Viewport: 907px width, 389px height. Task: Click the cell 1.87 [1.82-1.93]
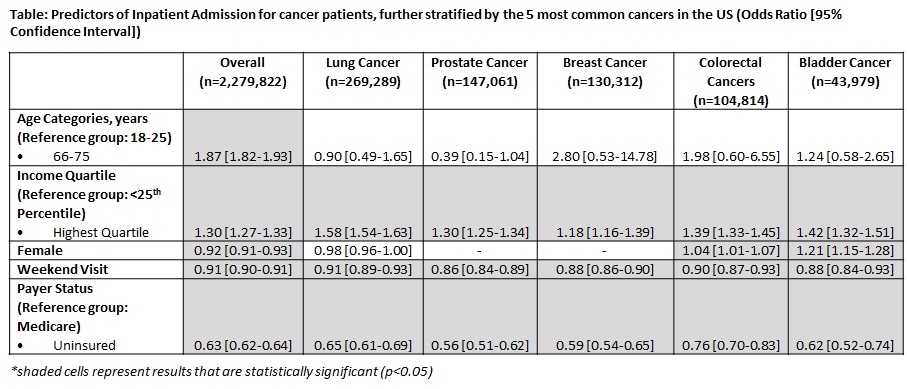pyautogui.click(x=243, y=156)
